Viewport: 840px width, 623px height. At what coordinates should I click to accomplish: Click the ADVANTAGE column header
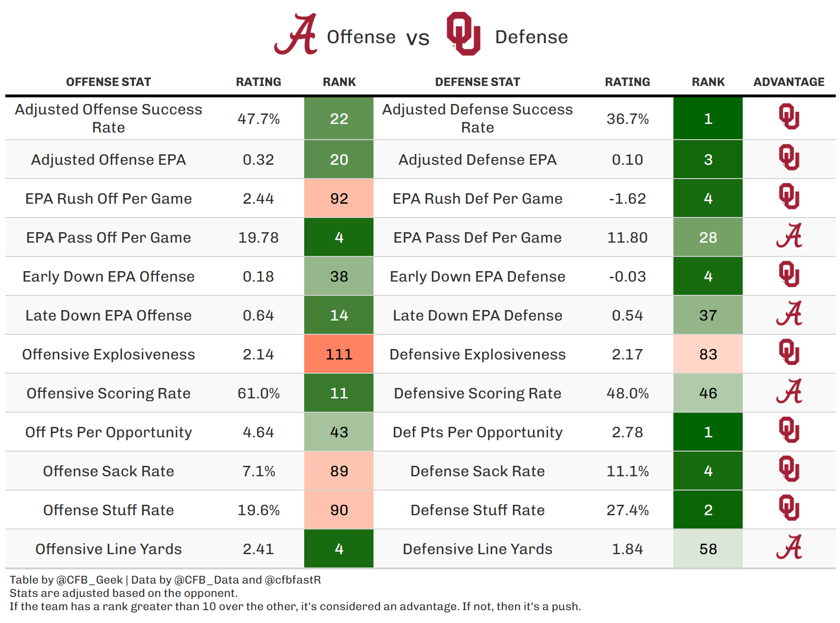coord(789,82)
